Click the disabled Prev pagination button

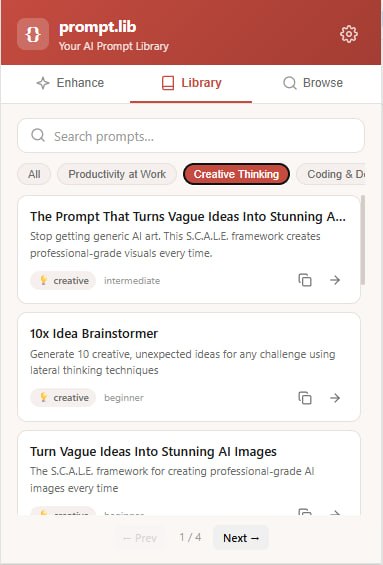point(140,538)
